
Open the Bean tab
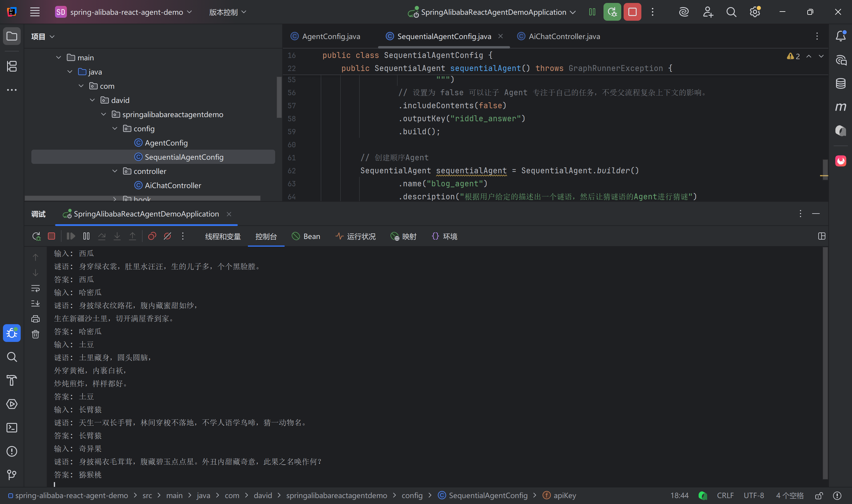(x=306, y=236)
